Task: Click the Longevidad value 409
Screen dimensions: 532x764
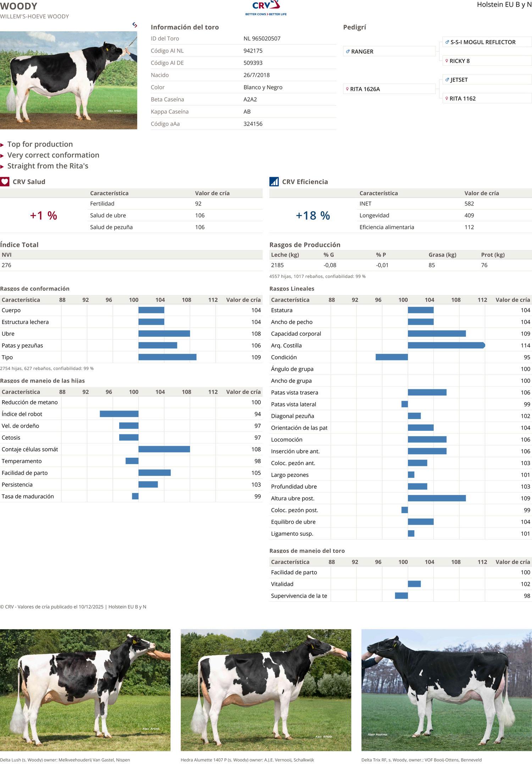Action: tap(469, 215)
